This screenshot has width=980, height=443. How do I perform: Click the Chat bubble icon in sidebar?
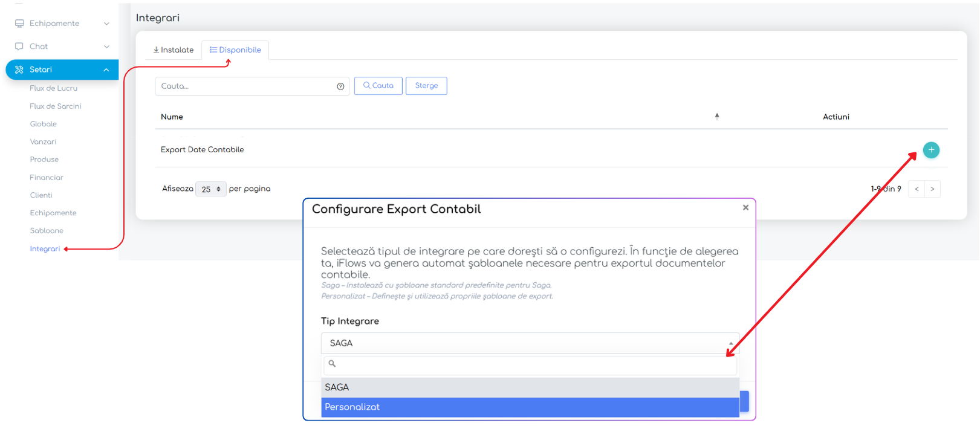pyautogui.click(x=19, y=47)
